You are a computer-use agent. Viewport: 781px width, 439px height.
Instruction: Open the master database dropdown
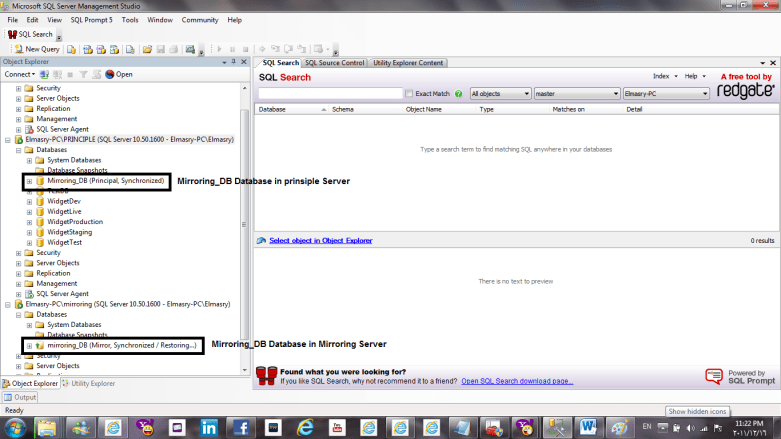574,93
